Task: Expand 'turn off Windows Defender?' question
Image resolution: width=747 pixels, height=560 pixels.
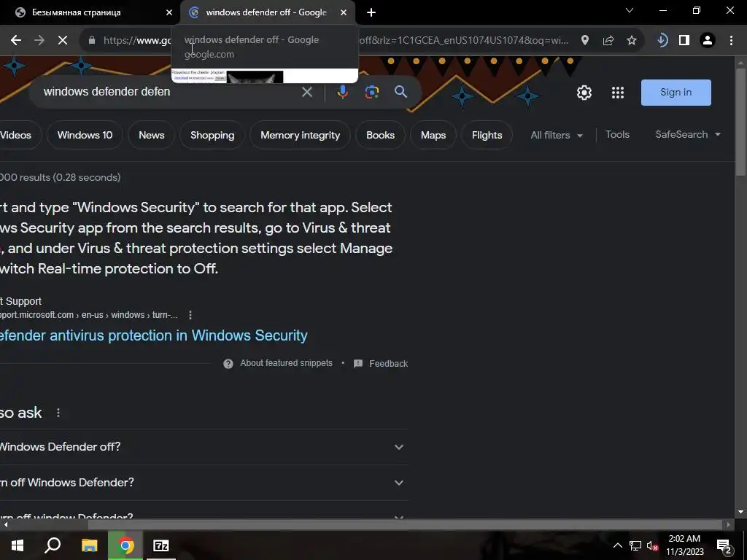Action: pos(204,483)
